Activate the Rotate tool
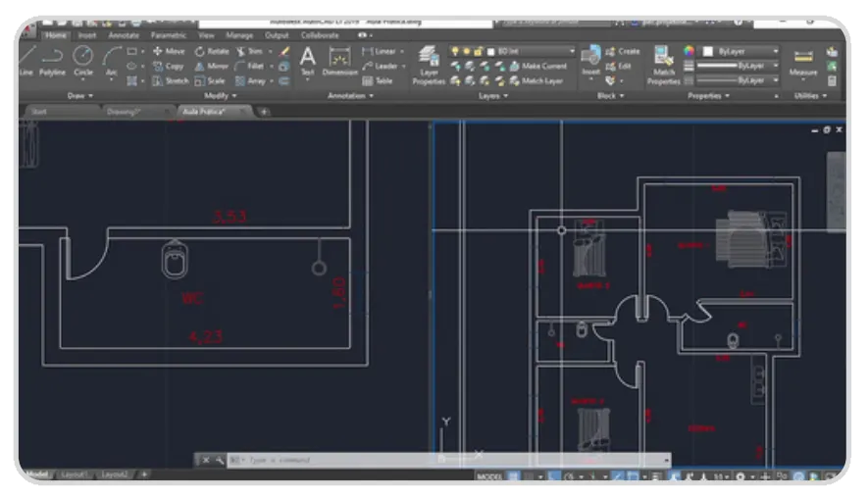This screenshot has height=497, width=868. pyautogui.click(x=212, y=52)
